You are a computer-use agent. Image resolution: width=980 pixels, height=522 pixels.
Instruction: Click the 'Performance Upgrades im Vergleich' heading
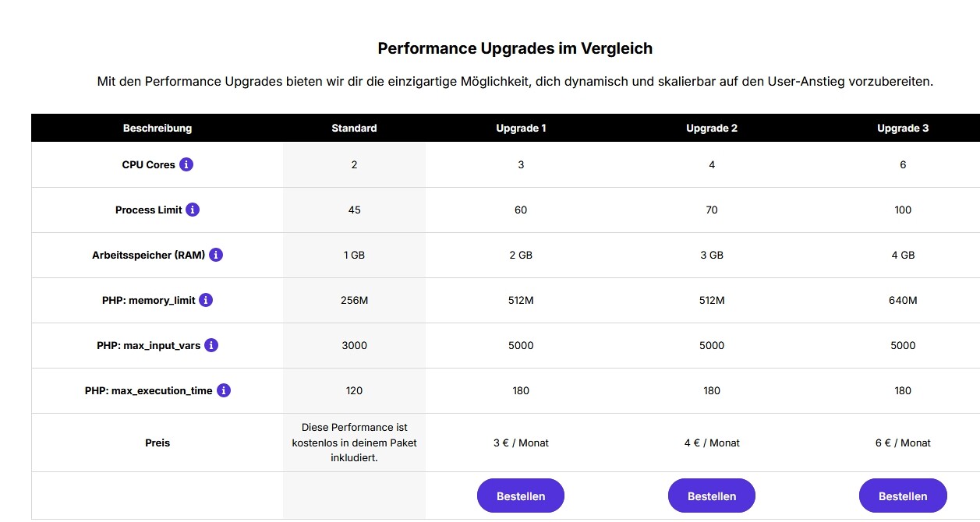pyautogui.click(x=515, y=48)
